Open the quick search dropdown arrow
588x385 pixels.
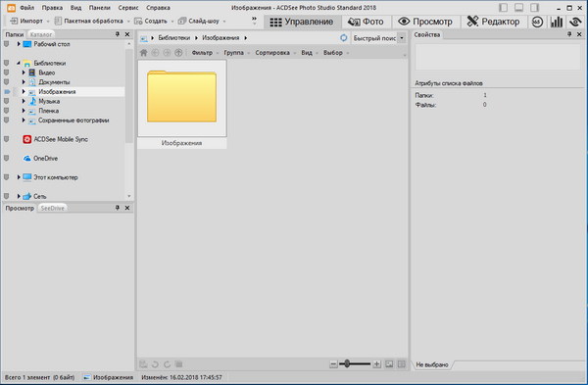coord(402,38)
